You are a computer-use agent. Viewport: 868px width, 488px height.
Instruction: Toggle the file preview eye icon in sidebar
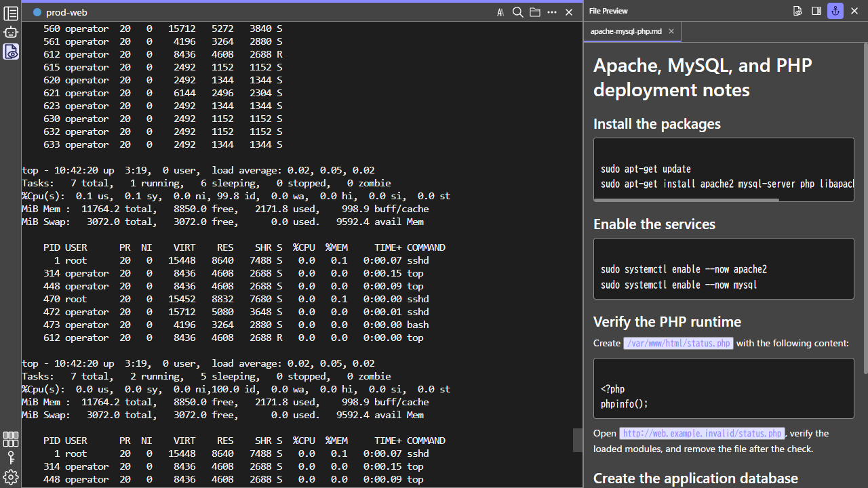tap(11, 52)
